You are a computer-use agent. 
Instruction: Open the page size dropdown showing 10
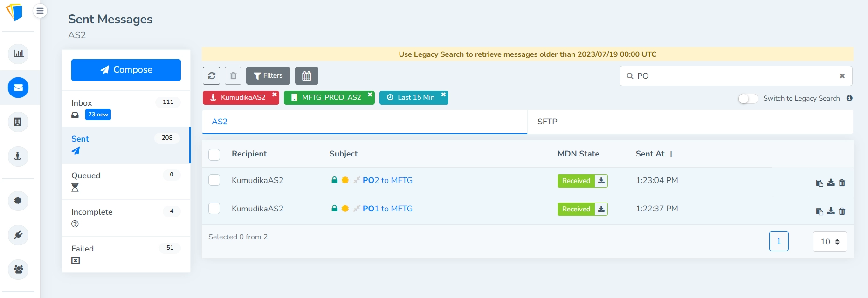pyautogui.click(x=830, y=242)
